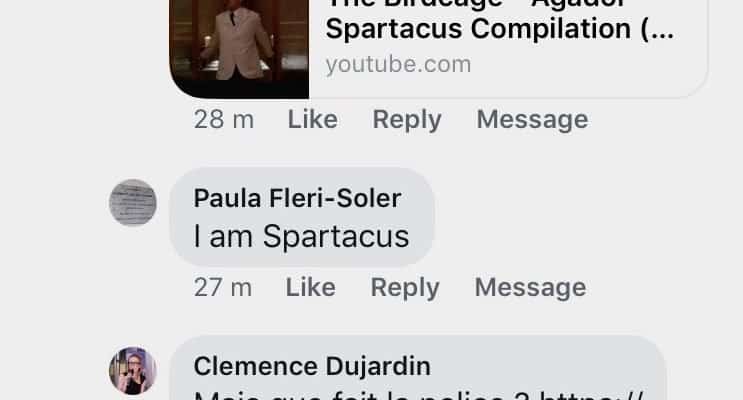This screenshot has height=400, width=743.
Task: Open Clemence Dujardin's profile picture
Action: click(x=133, y=370)
